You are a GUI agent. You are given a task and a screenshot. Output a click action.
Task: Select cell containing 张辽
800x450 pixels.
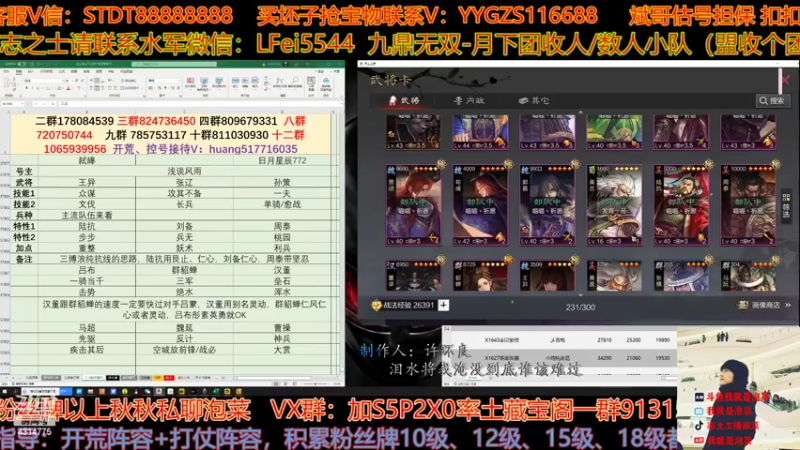pos(184,182)
